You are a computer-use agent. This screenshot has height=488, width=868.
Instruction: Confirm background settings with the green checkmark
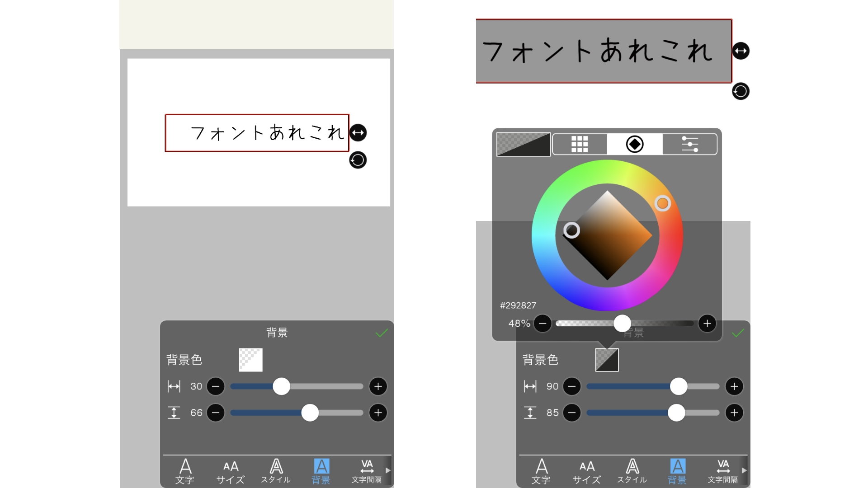(x=738, y=333)
